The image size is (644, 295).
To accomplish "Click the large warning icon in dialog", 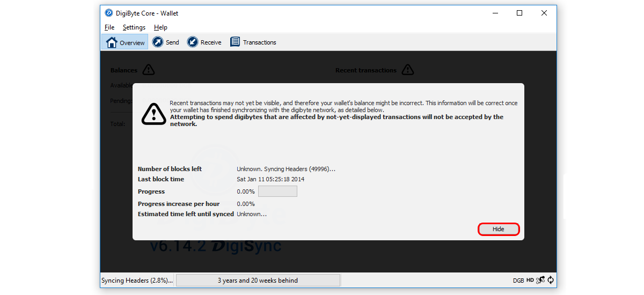I will pyautogui.click(x=153, y=113).
